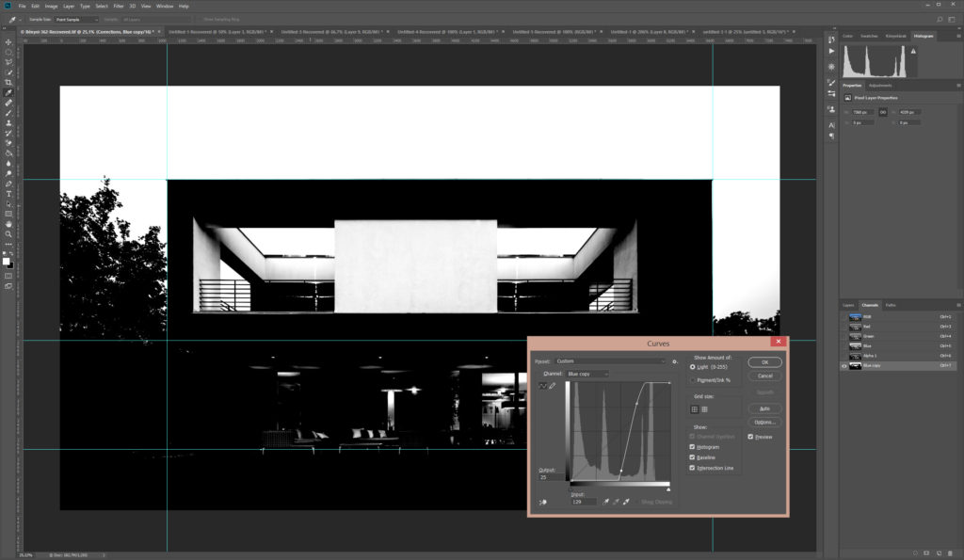Select the Eyedropper tool in toolbar
964x560 pixels.
(x=8, y=93)
